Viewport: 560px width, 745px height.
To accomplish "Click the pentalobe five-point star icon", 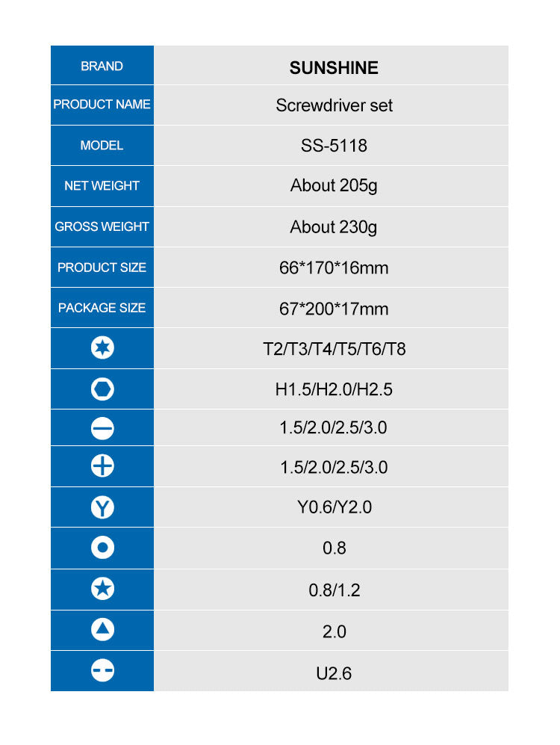I will (102, 590).
